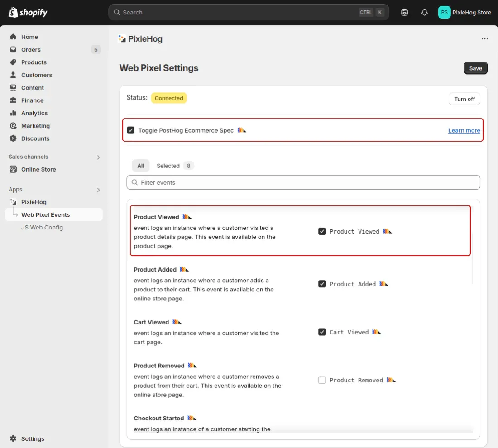Click the Web Pixel Settings heading
The width and height of the screenshot is (498, 448).
tap(159, 68)
